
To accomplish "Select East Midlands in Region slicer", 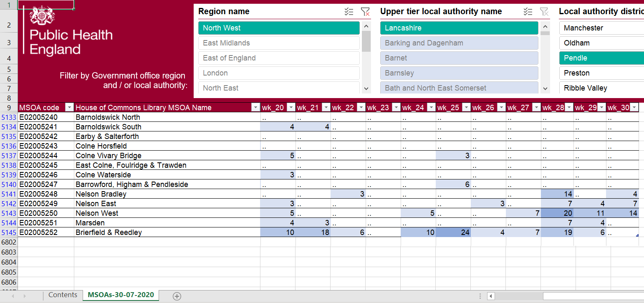I will [278, 43].
